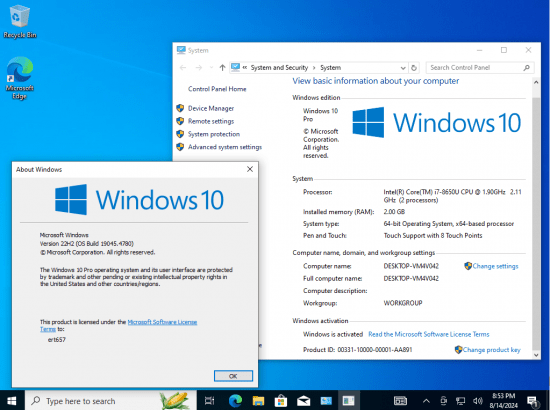Maximize the System window
550x410 pixels.
coord(504,50)
